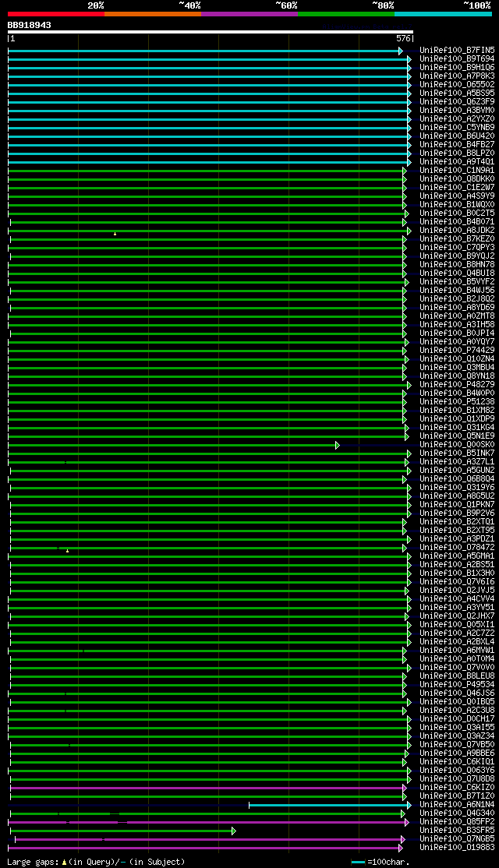Select the UniRef100_Q85FP2 label
Image resolution: width=499 pixels, height=868 pixels.
[457, 821]
